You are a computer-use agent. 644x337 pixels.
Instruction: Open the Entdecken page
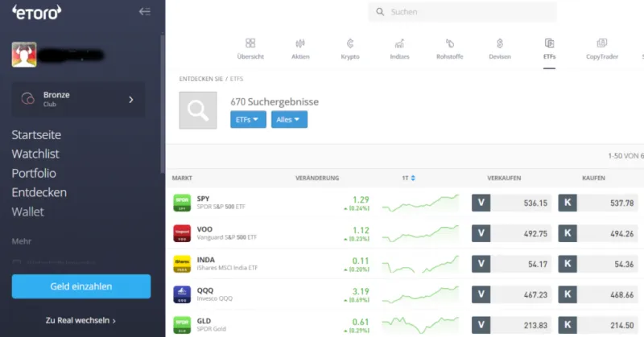click(39, 192)
